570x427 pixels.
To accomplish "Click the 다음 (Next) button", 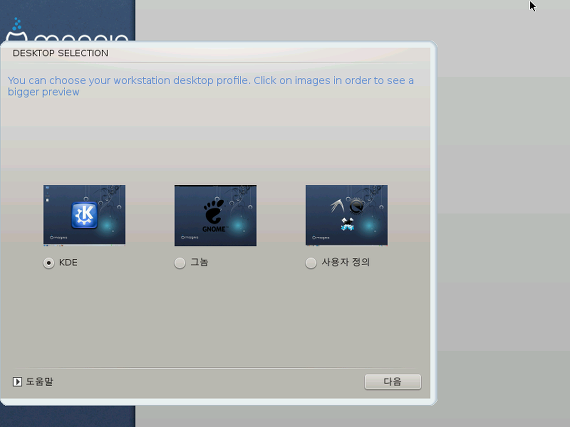I will tap(393, 382).
